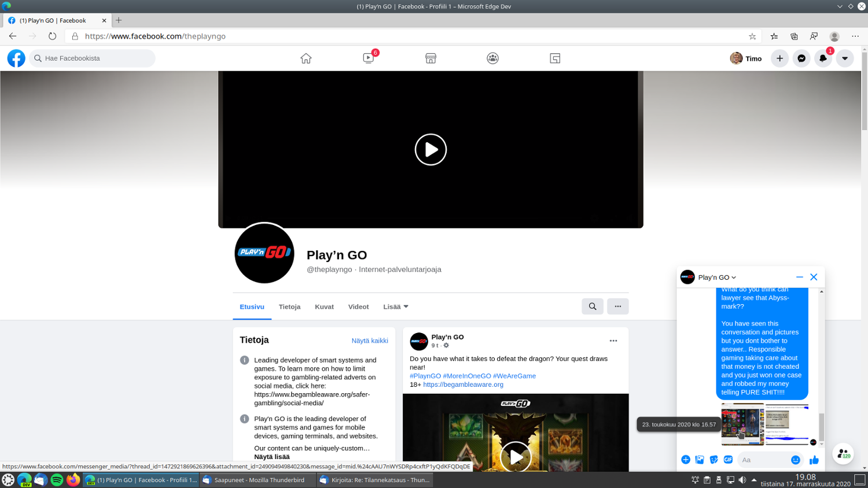The width and height of the screenshot is (868, 488).
Task: Open notifications bell icon
Action: [823, 58]
